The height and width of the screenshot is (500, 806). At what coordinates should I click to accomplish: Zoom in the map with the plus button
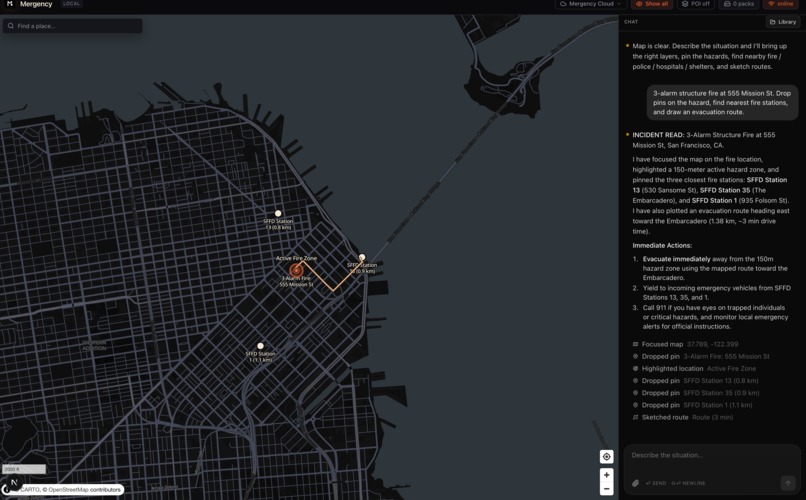[x=607, y=475]
